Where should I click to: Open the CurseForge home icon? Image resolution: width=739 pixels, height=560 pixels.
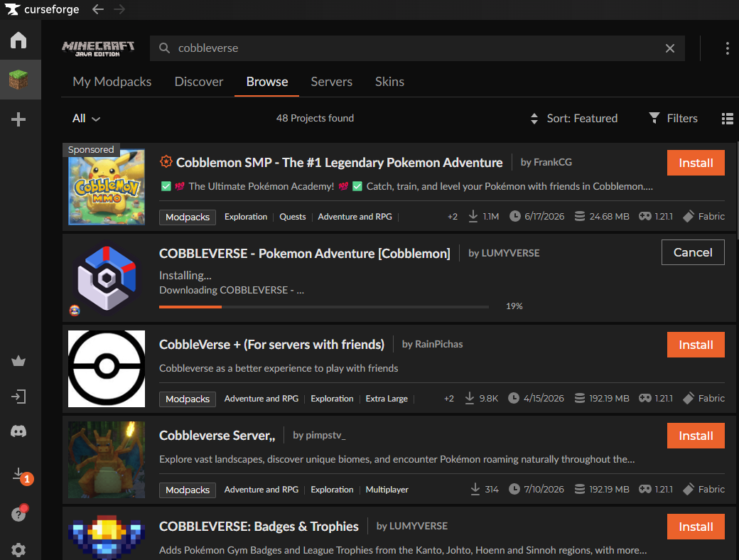[18, 40]
